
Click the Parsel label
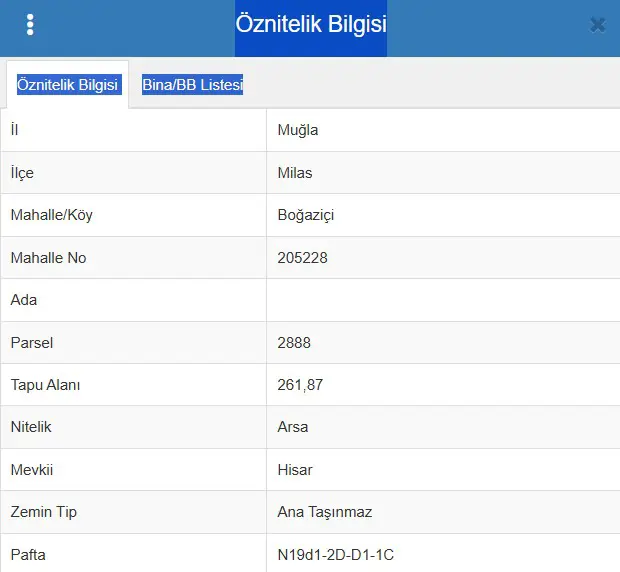click(x=32, y=343)
